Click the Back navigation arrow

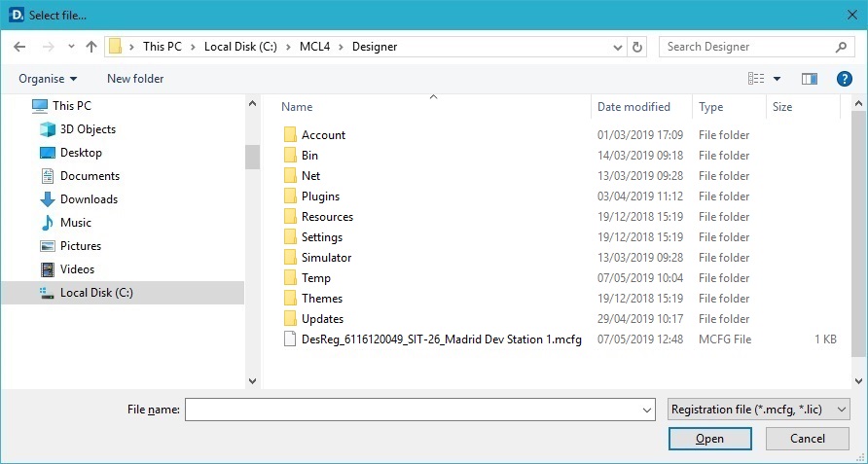(x=19, y=47)
